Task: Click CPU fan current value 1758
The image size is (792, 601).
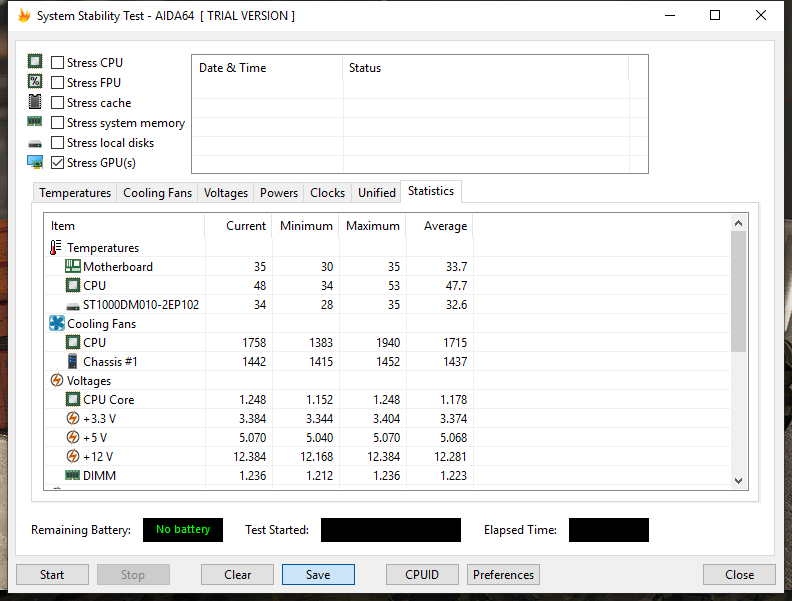Action: pyautogui.click(x=254, y=342)
